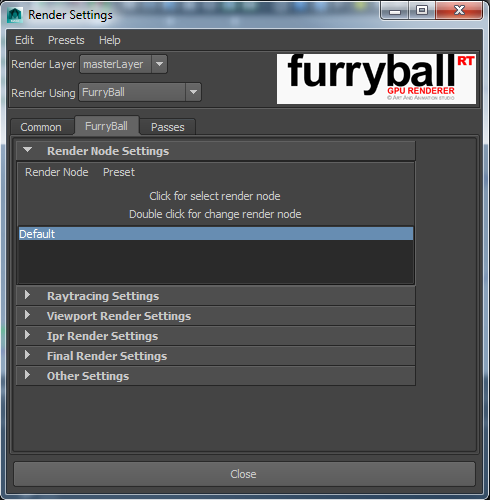
Task: Open the Render Using FurryBall dropdown
Action: click(x=140, y=92)
